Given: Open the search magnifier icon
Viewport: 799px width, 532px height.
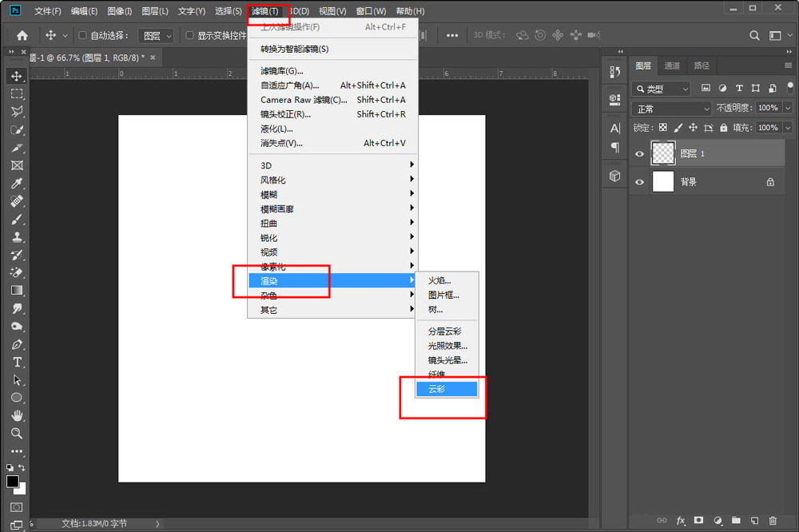Looking at the screenshot, I should tap(754, 35).
